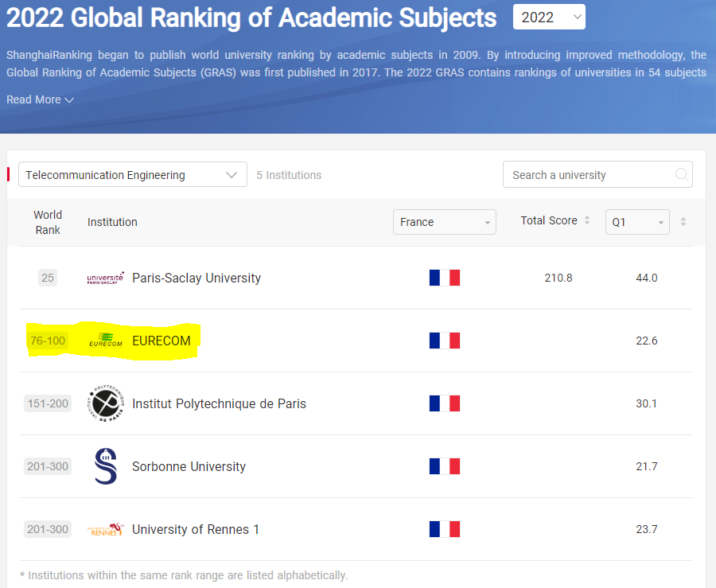The width and height of the screenshot is (716, 588).
Task: Sort by Total Score arrows
Action: (587, 220)
